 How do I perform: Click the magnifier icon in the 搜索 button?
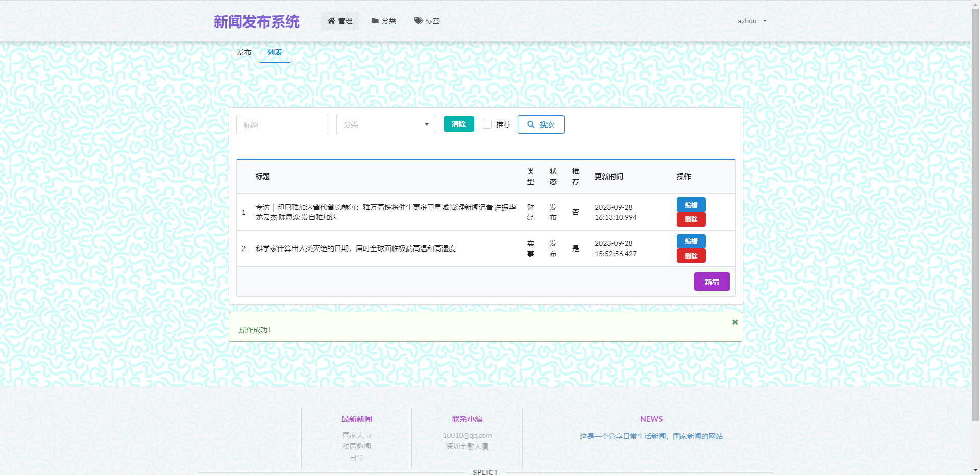531,124
